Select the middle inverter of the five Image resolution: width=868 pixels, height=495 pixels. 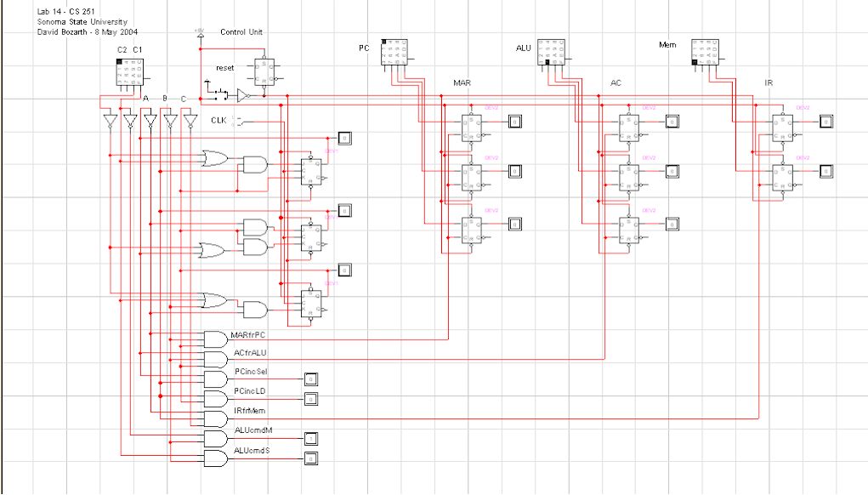[x=150, y=122]
